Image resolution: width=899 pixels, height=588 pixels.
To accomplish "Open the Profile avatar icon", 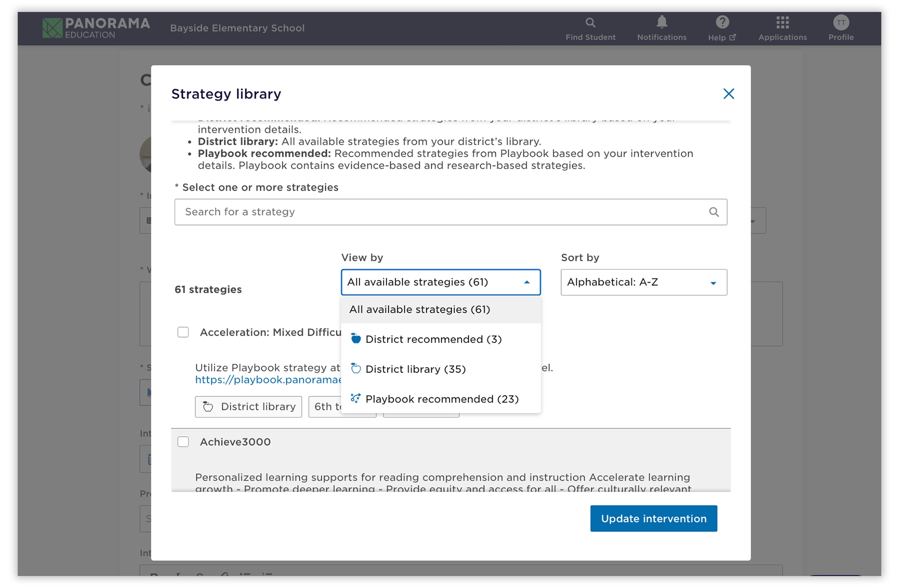I will click(841, 22).
